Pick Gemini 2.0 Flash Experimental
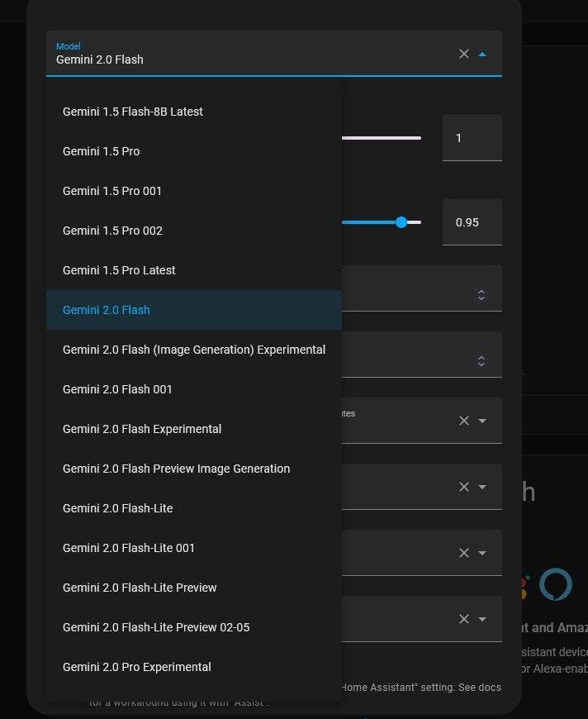The height and width of the screenshot is (719, 588). pyautogui.click(x=142, y=429)
